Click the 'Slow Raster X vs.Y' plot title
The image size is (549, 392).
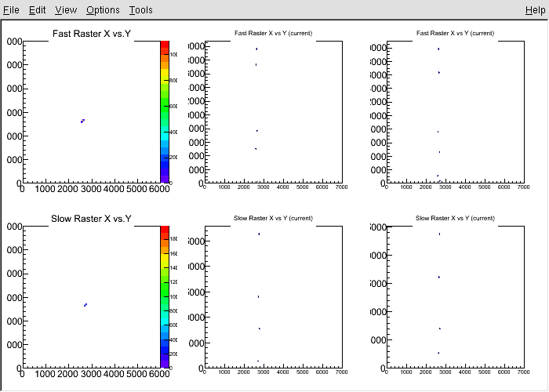point(91,219)
